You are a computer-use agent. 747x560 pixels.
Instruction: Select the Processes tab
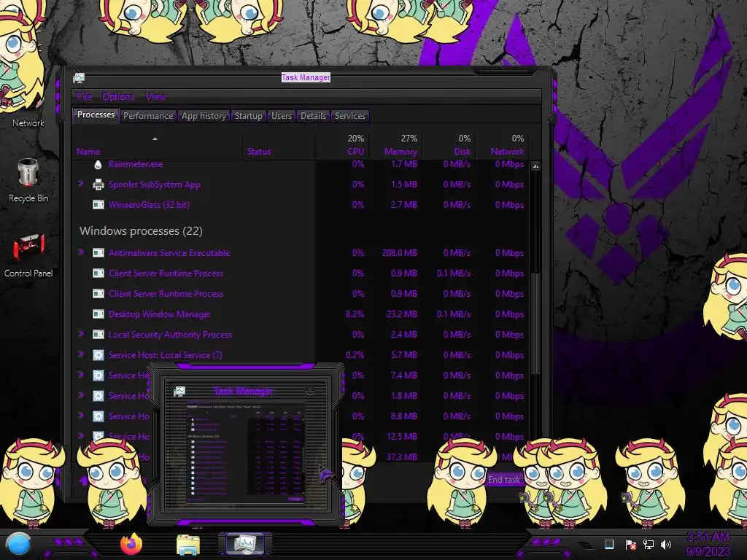tap(96, 114)
